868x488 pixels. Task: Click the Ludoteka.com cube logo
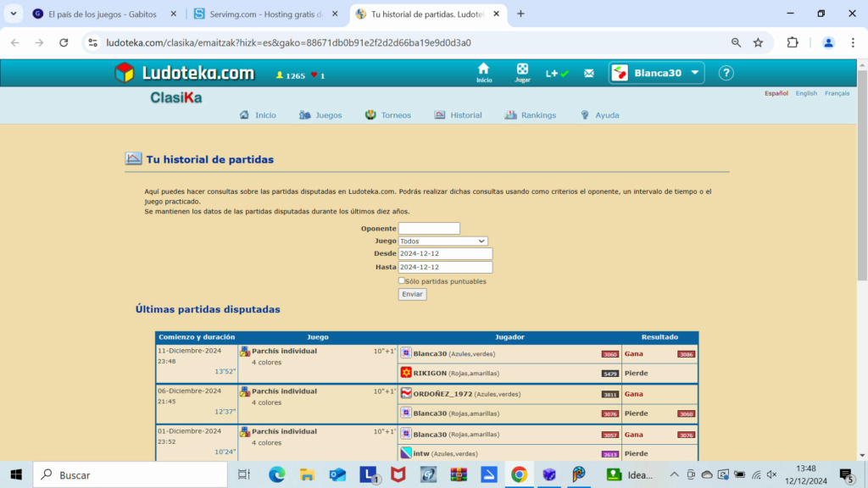tap(125, 73)
